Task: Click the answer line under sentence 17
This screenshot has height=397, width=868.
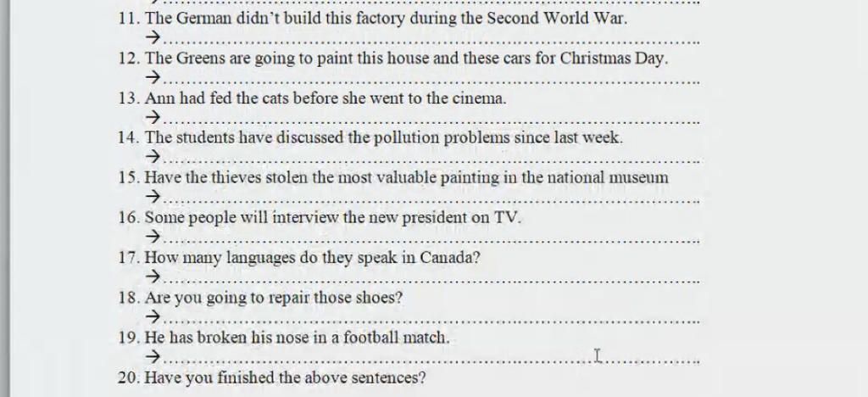Action: 432,282
